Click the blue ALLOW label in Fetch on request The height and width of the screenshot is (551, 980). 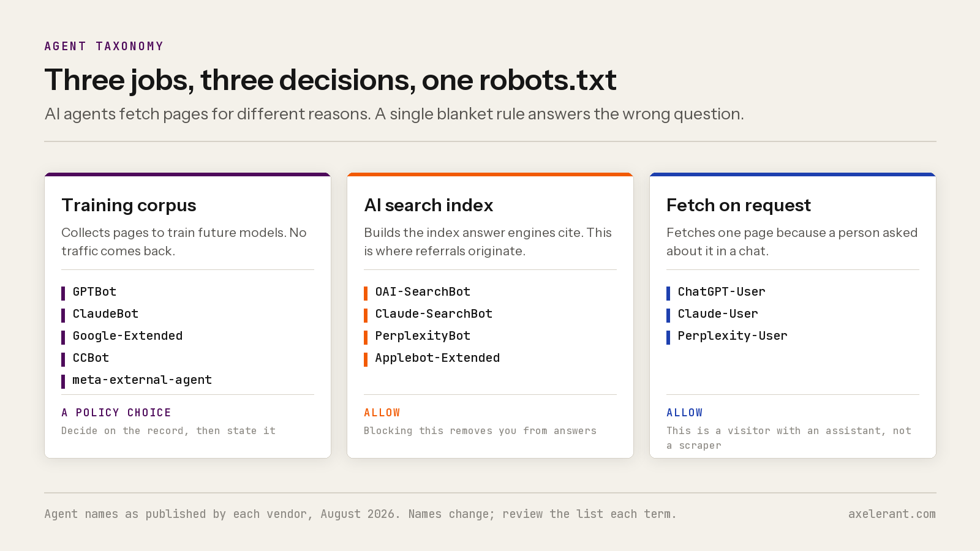click(685, 413)
